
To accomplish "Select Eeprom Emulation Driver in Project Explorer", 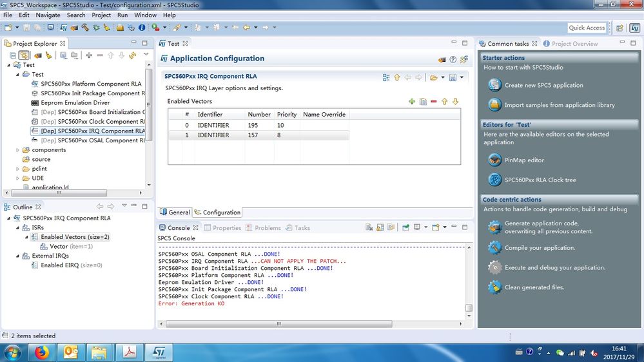I will coord(75,102).
